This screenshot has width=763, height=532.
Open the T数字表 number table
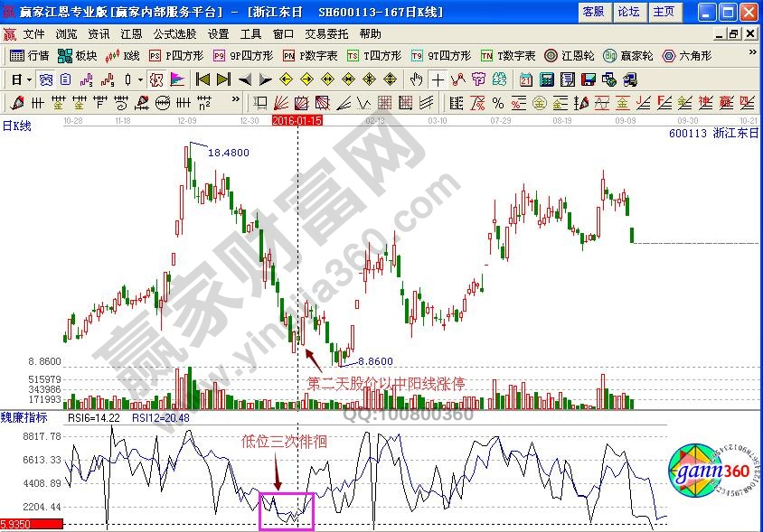click(508, 55)
